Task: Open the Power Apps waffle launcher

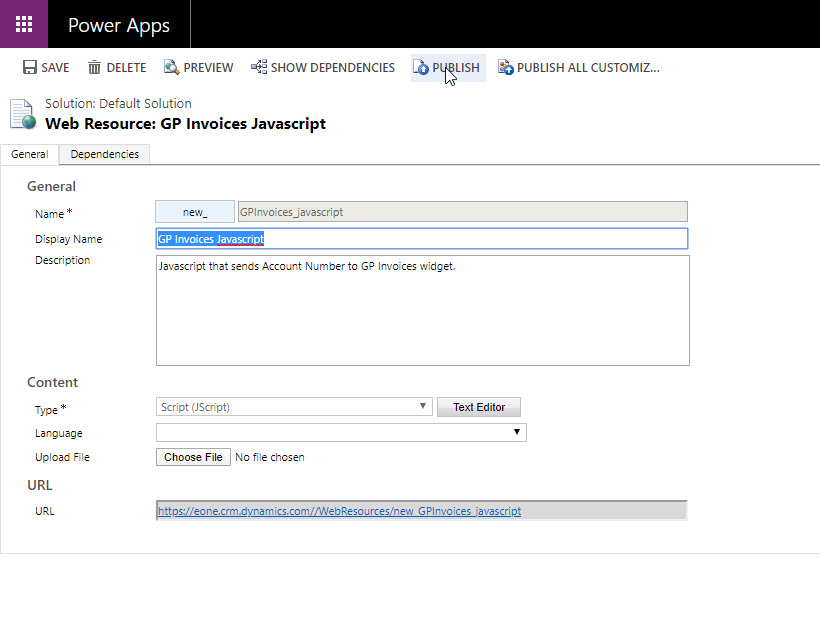Action: coord(24,24)
